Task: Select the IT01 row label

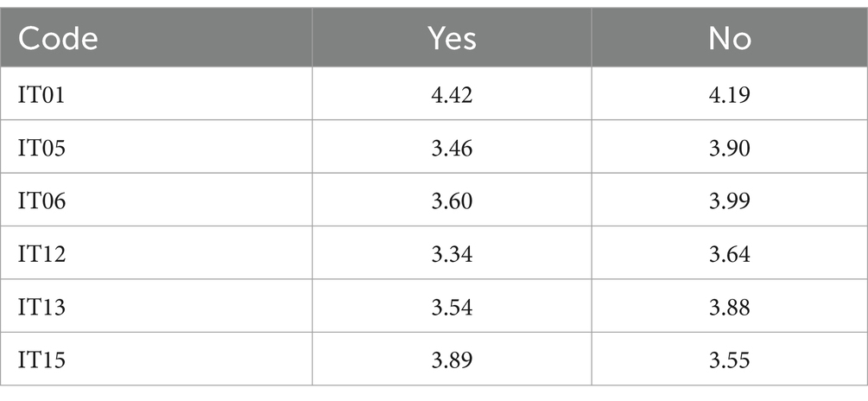Action: (41, 95)
